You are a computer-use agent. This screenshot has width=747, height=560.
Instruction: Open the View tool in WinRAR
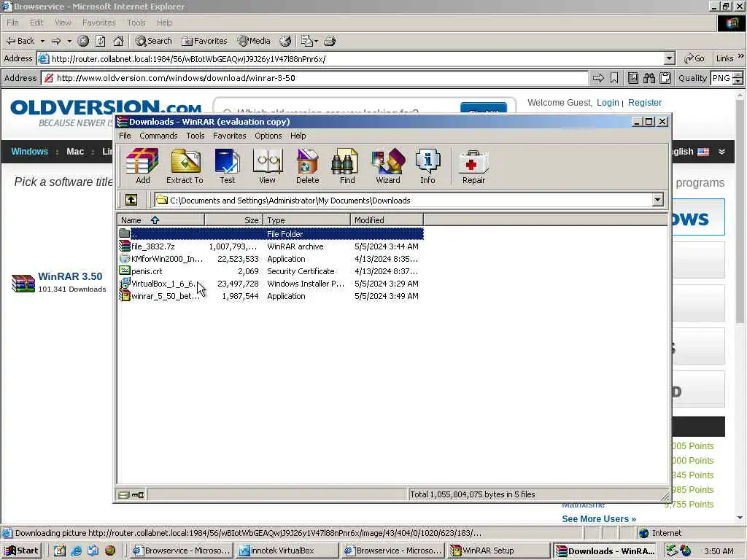click(x=267, y=166)
